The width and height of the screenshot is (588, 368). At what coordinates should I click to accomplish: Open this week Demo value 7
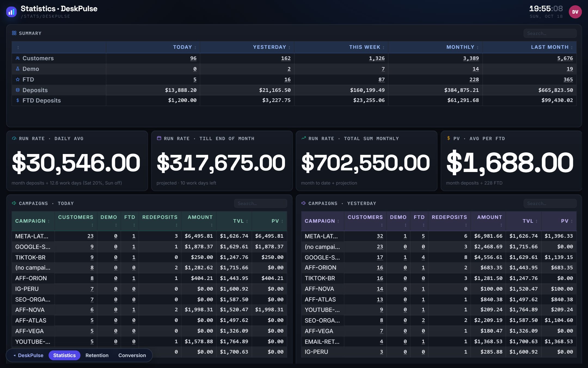[383, 69]
